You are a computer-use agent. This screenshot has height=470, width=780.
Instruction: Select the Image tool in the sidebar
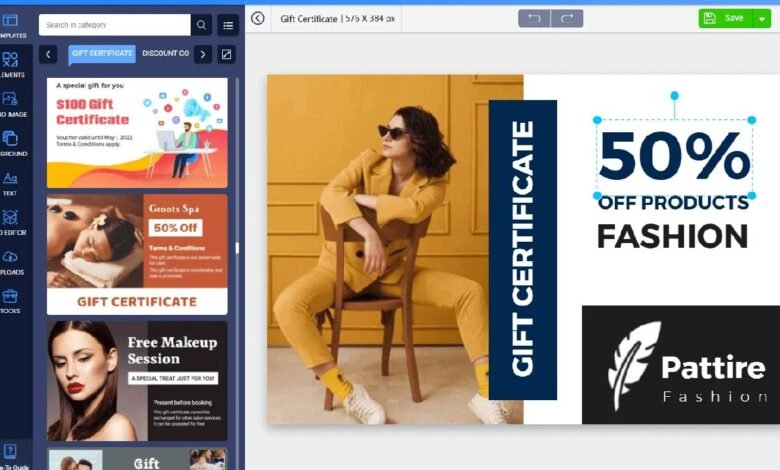[11, 103]
